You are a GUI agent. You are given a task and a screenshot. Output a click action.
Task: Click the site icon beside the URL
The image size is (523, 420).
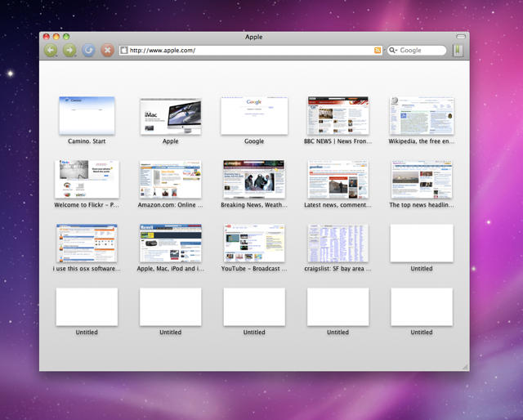125,51
